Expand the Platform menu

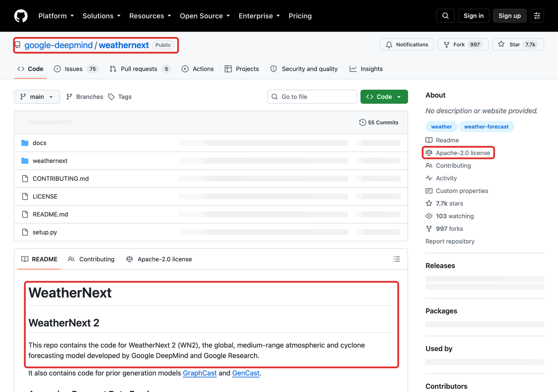[x=56, y=16]
